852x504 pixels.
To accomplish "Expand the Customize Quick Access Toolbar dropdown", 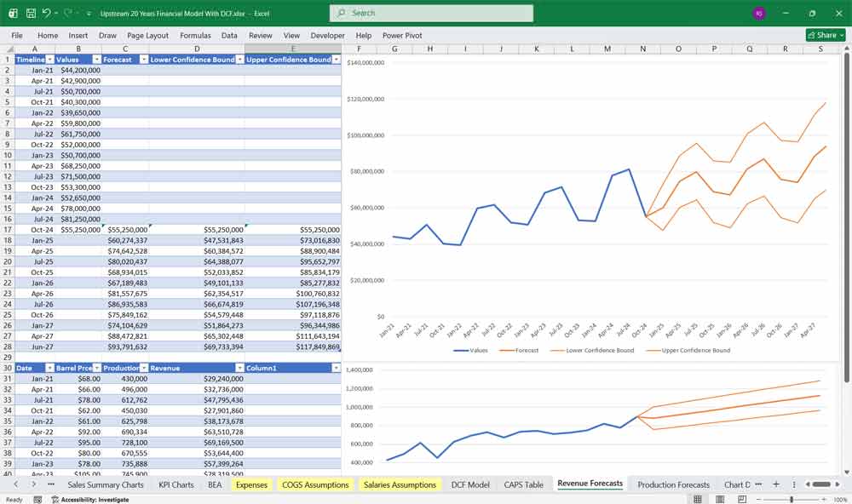I will (88, 13).
